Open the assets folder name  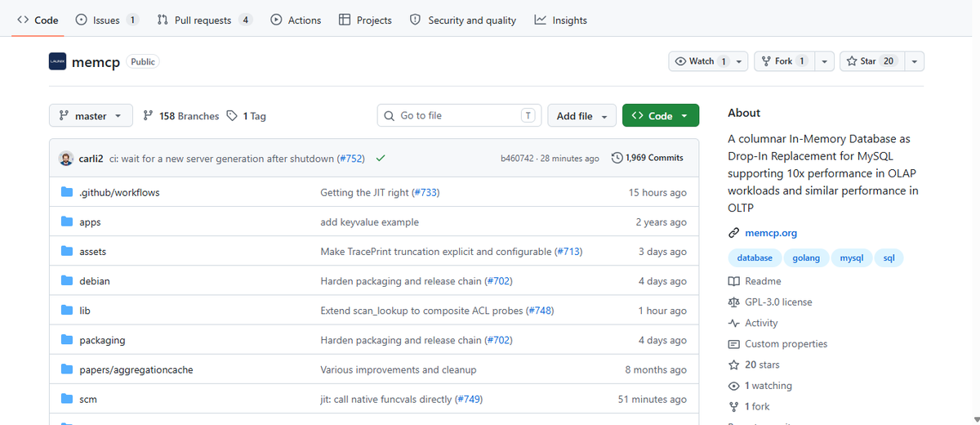[x=92, y=252]
